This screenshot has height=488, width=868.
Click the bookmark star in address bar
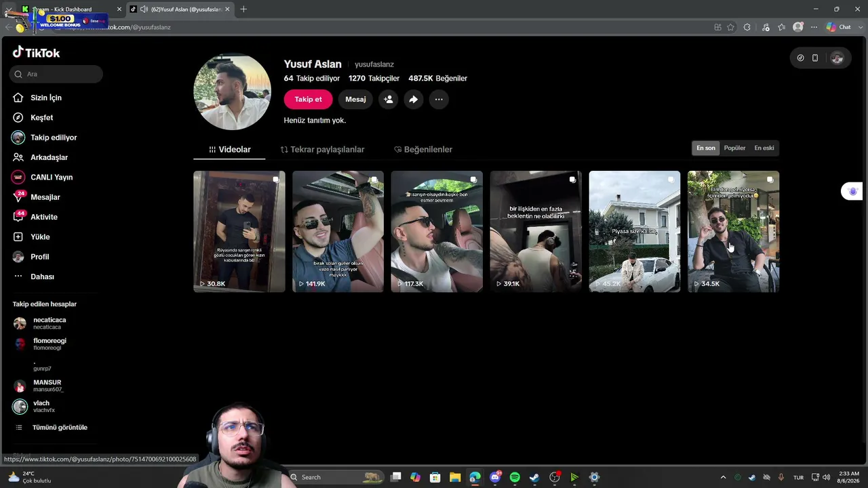[730, 27]
